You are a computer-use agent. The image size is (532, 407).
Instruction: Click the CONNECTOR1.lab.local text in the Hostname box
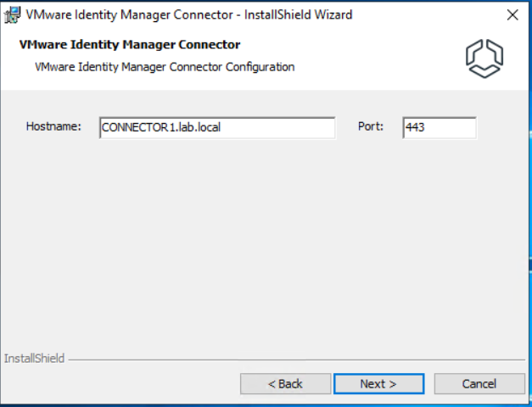[161, 127]
